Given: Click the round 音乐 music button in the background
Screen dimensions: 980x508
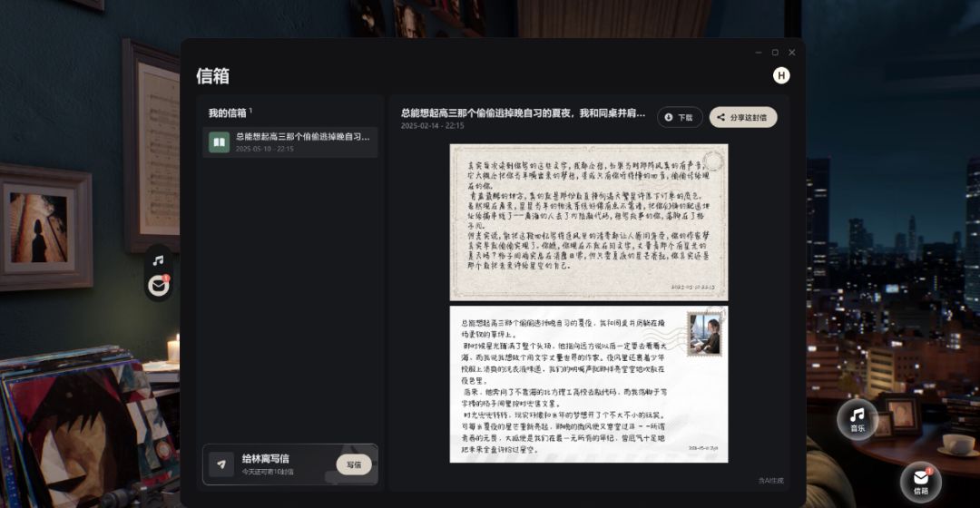Looking at the screenshot, I should tap(857, 419).
